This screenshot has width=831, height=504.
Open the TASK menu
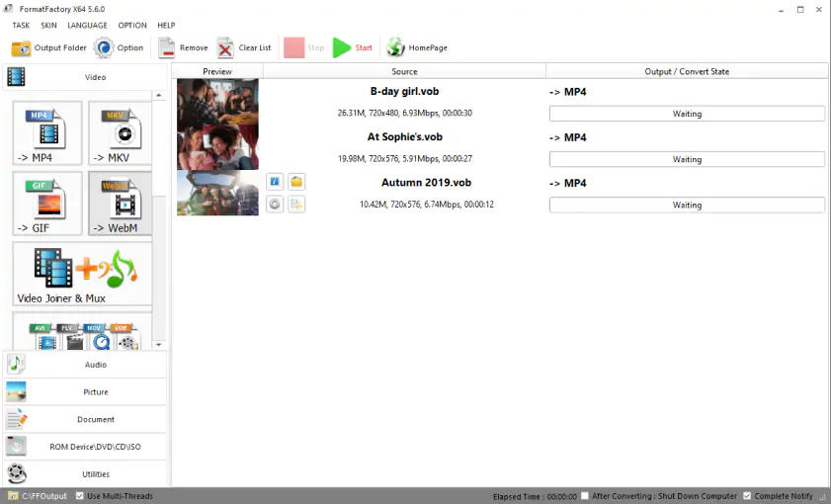tap(21, 25)
